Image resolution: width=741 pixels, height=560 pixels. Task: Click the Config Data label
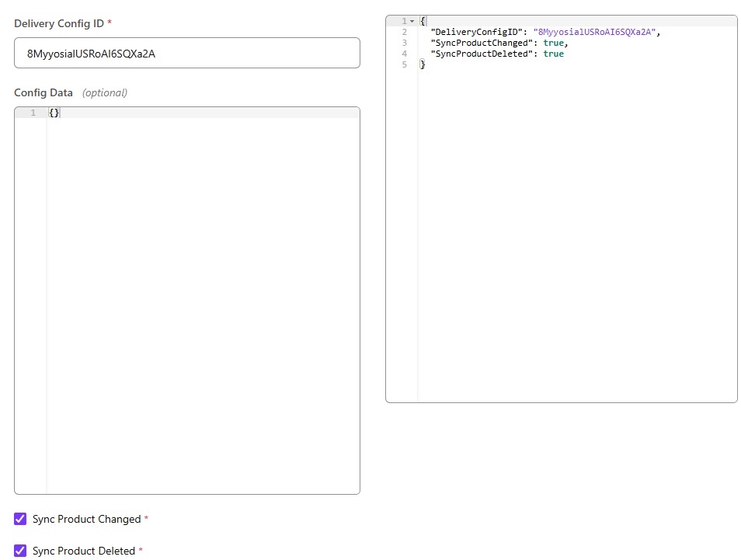(x=43, y=92)
